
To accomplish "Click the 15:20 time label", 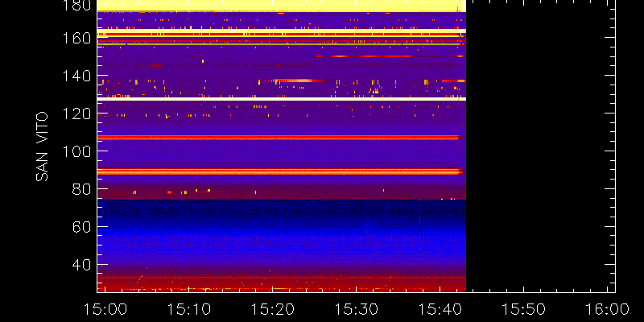I will coord(273,309).
